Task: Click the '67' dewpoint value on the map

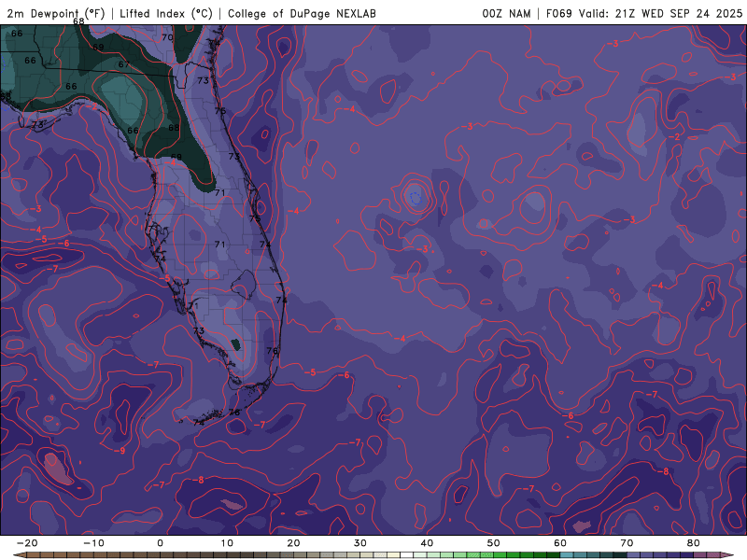Action: point(124,64)
